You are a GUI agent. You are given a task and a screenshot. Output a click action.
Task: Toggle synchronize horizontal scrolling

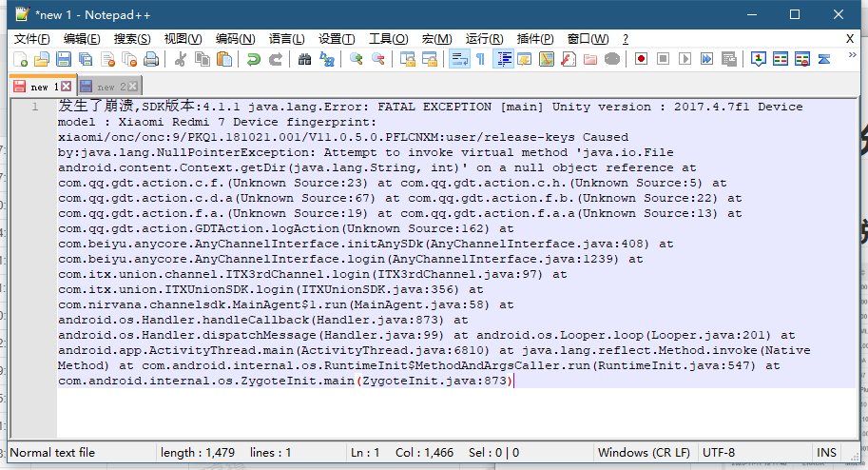tap(430, 59)
